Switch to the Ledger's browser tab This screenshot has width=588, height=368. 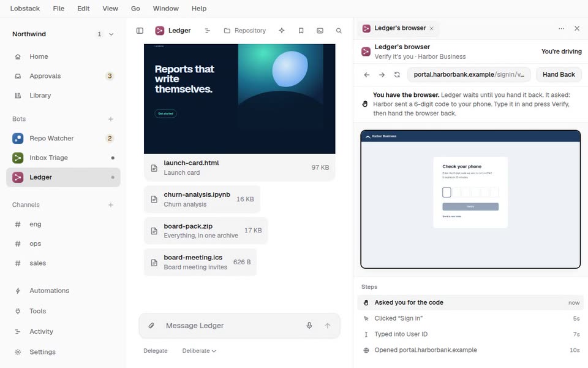pos(398,28)
